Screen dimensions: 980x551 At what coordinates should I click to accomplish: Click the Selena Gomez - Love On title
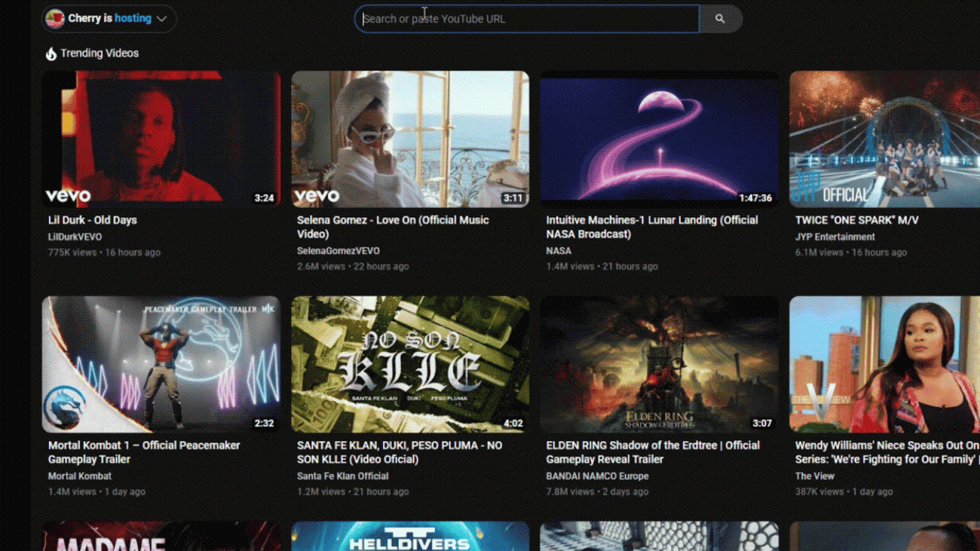(x=393, y=227)
